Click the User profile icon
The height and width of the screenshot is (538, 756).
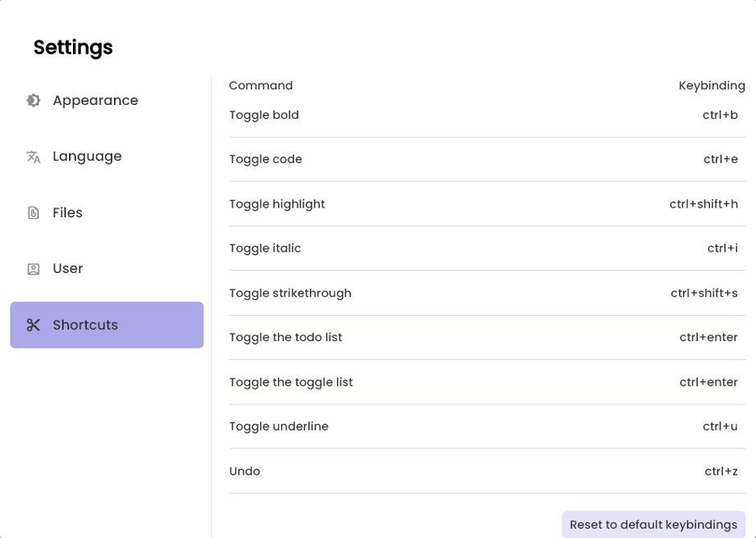point(33,268)
